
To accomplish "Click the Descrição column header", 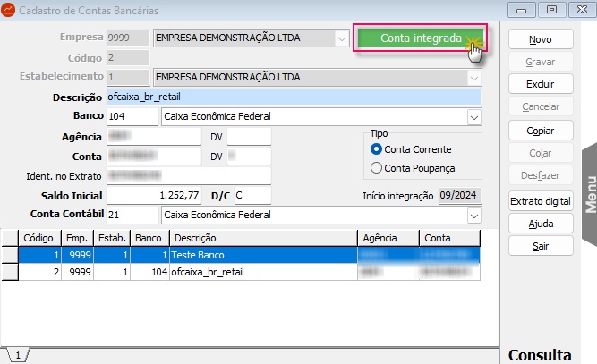I will coord(262,238).
